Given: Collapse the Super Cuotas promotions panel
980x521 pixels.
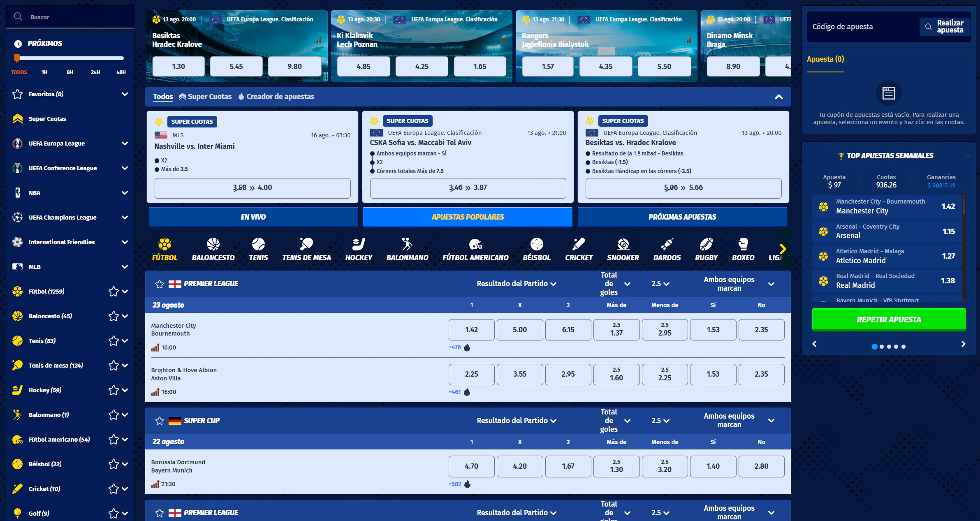Looking at the screenshot, I should pos(778,97).
